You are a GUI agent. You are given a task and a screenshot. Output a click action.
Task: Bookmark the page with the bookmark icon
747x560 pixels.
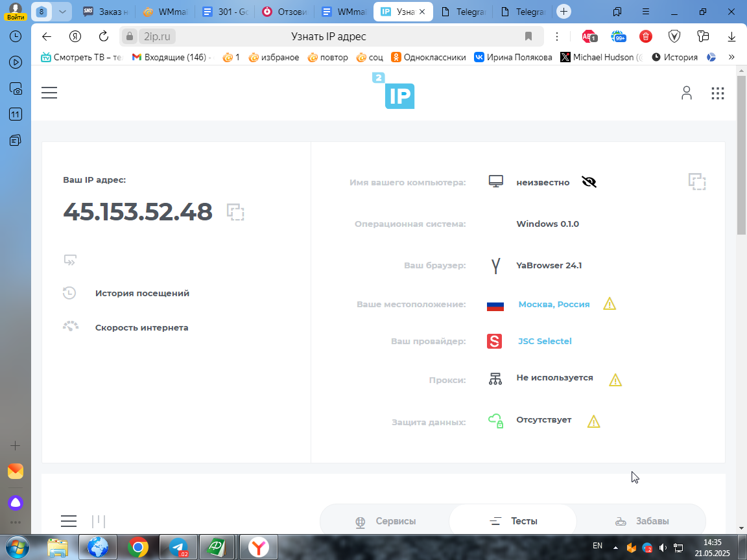click(528, 37)
